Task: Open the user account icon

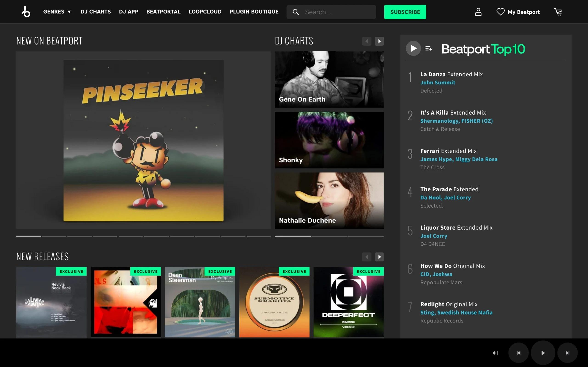Action: (x=478, y=12)
